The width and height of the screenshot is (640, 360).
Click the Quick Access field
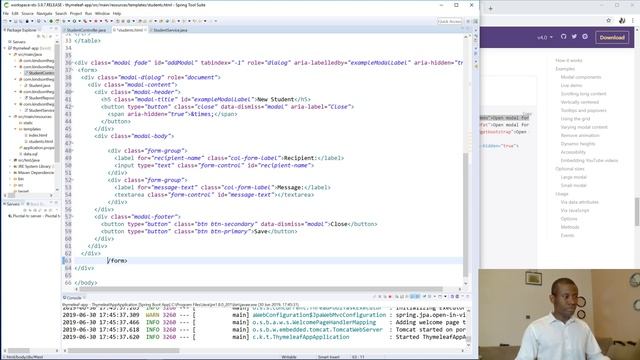pyautogui.click(x=449, y=21)
